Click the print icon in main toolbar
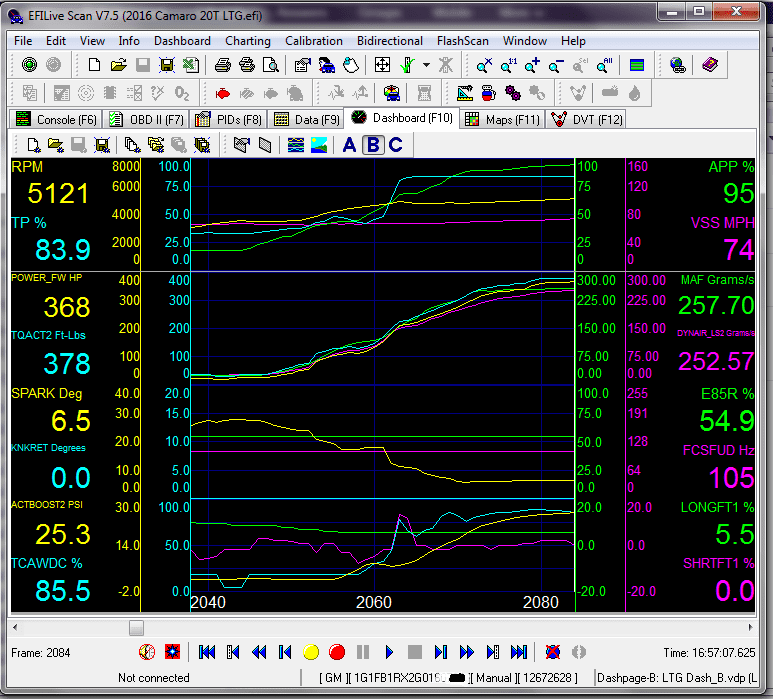 point(223,65)
